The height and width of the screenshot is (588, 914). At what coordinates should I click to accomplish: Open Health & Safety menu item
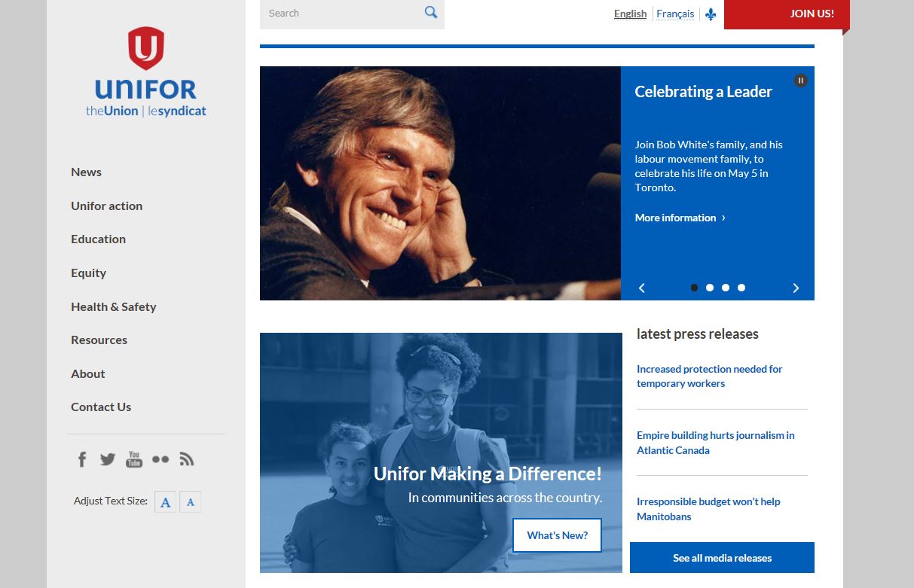tap(113, 306)
